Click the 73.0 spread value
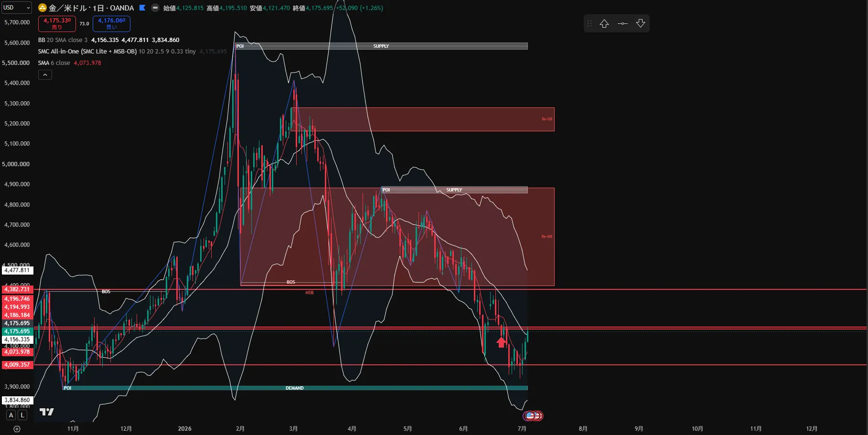 [x=85, y=24]
